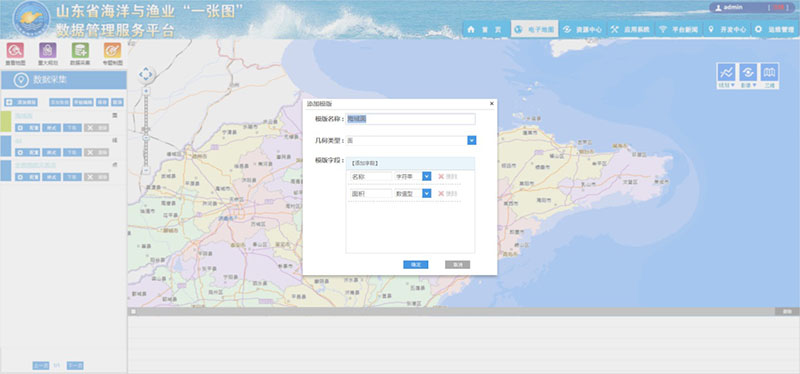The width and height of the screenshot is (800, 374).
Task: Click the admin user icon
Action: pyautogui.click(x=718, y=8)
